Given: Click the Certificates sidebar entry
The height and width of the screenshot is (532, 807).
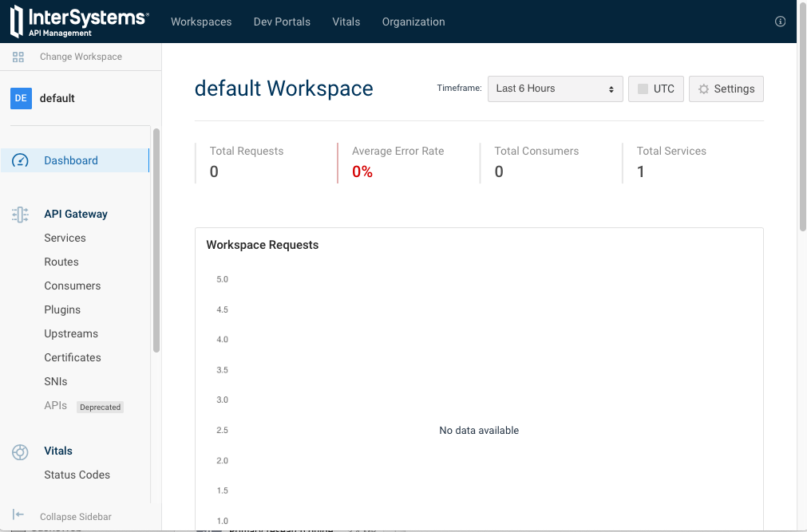Looking at the screenshot, I should pos(72,357).
